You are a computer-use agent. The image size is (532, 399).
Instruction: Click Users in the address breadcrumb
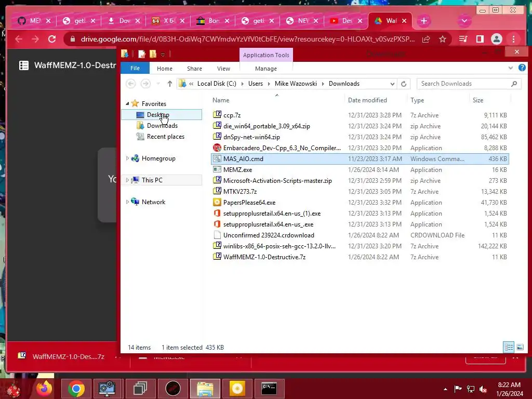point(256,84)
